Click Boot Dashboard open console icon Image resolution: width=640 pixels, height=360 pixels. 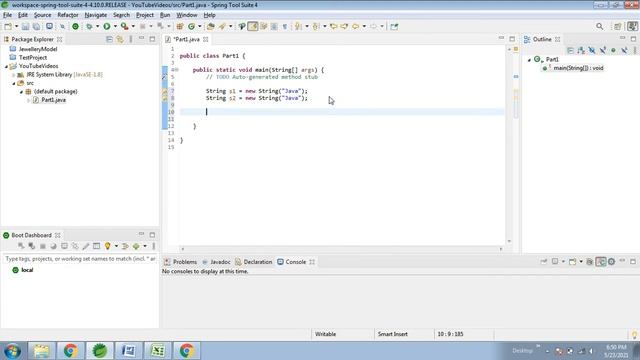tap(64, 246)
